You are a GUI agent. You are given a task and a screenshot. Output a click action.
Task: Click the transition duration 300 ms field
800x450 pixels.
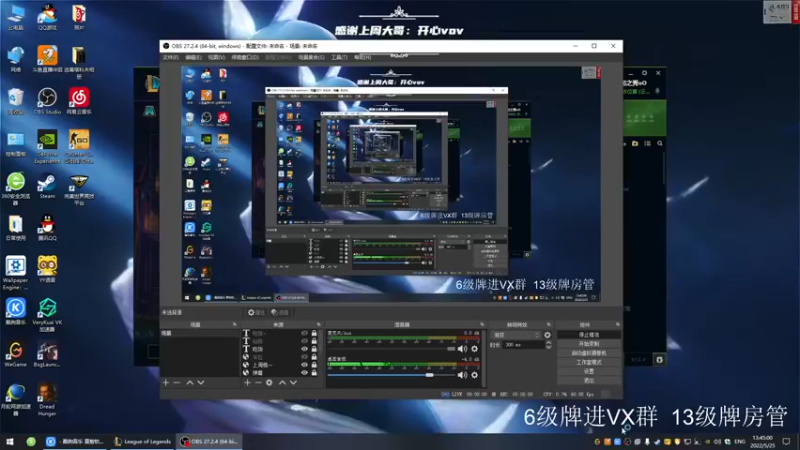point(523,345)
